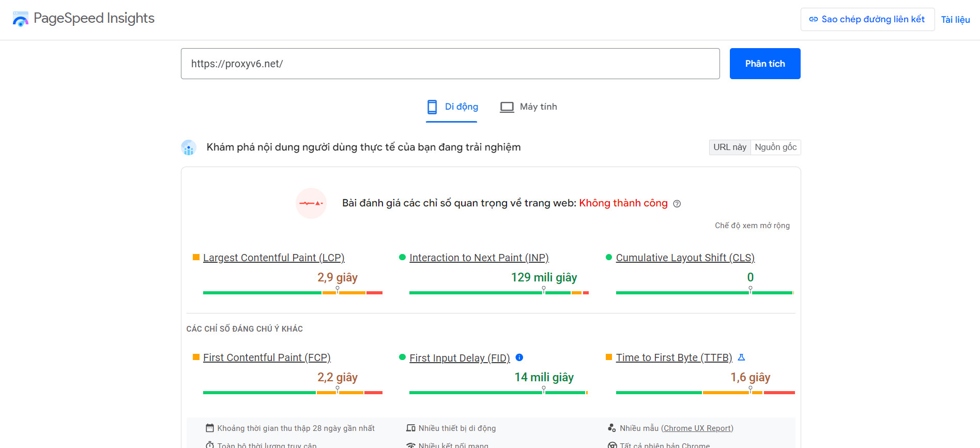Click the INP distribution bar

click(x=499, y=293)
